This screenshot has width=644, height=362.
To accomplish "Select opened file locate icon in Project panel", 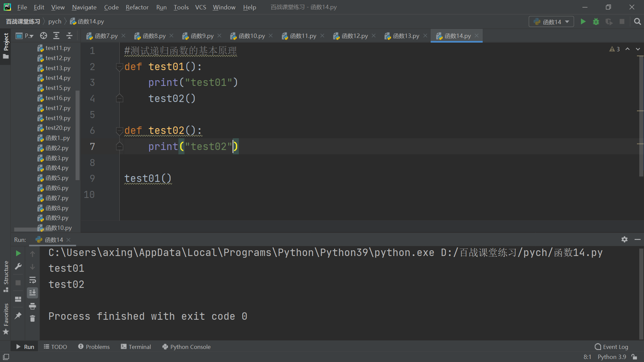I will 44,36.
